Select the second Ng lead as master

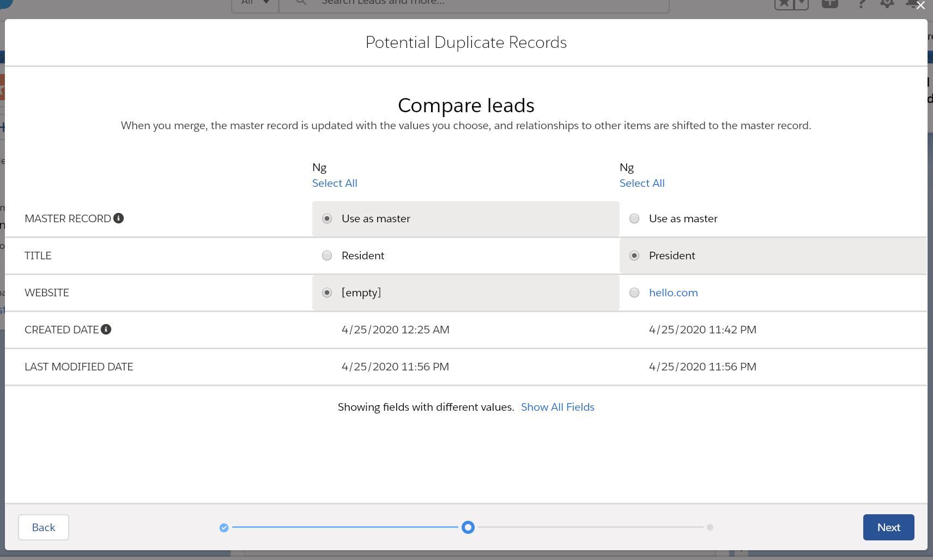(634, 218)
